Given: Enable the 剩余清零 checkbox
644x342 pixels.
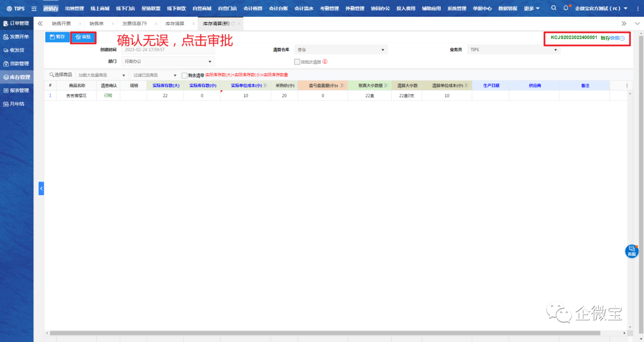Looking at the screenshot, I should pyautogui.click(x=184, y=75).
